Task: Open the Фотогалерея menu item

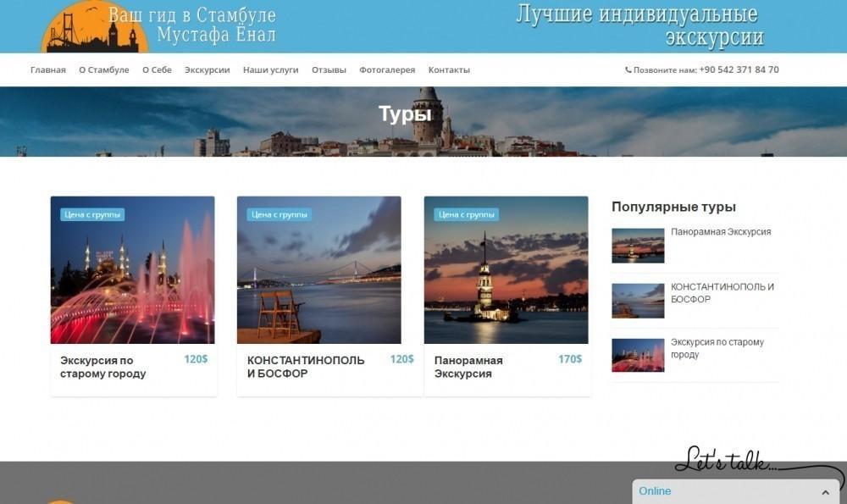Action: [387, 69]
